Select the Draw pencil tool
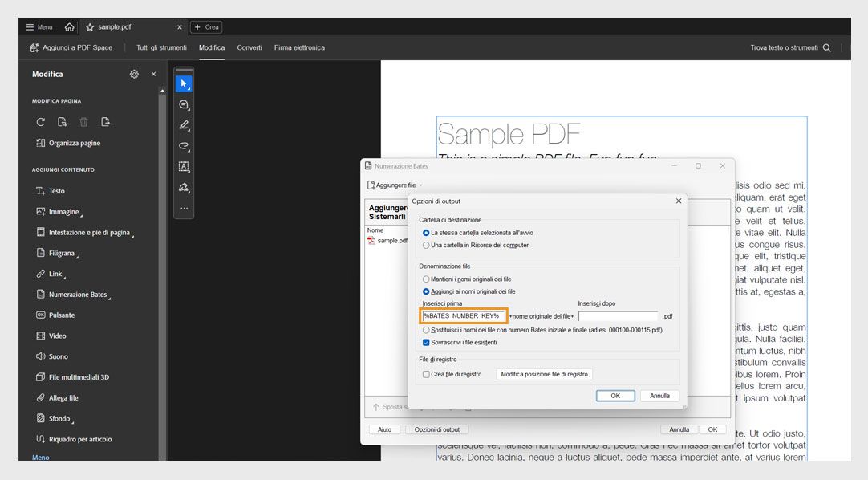This screenshot has width=868, height=480. [x=184, y=125]
